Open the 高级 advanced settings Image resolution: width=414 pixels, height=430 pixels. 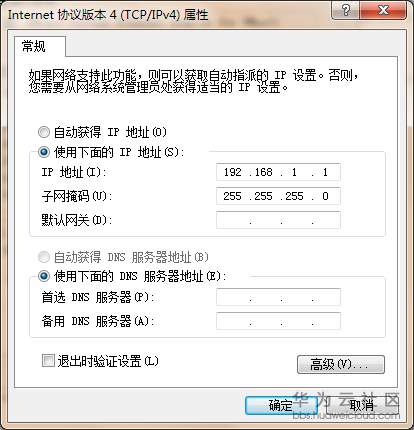point(341,364)
